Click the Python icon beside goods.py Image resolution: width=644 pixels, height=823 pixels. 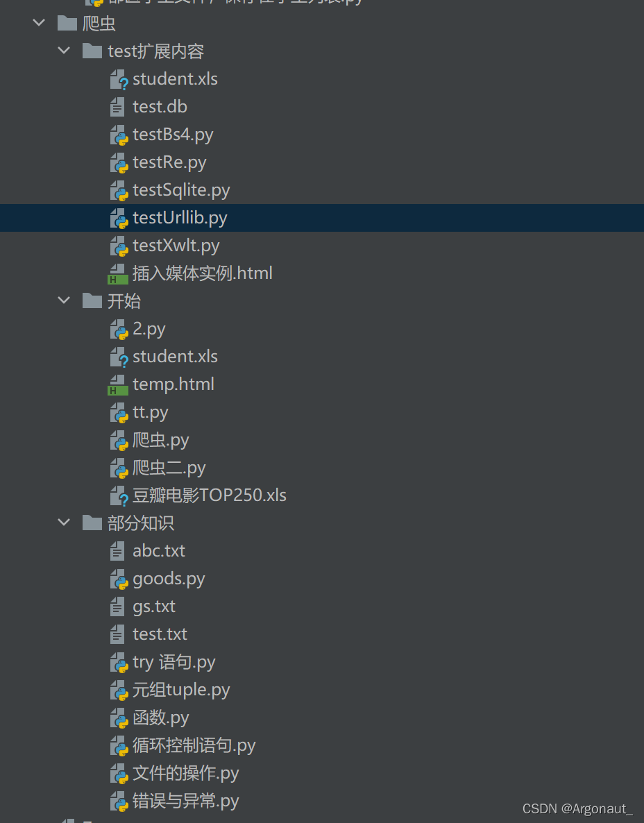119,579
